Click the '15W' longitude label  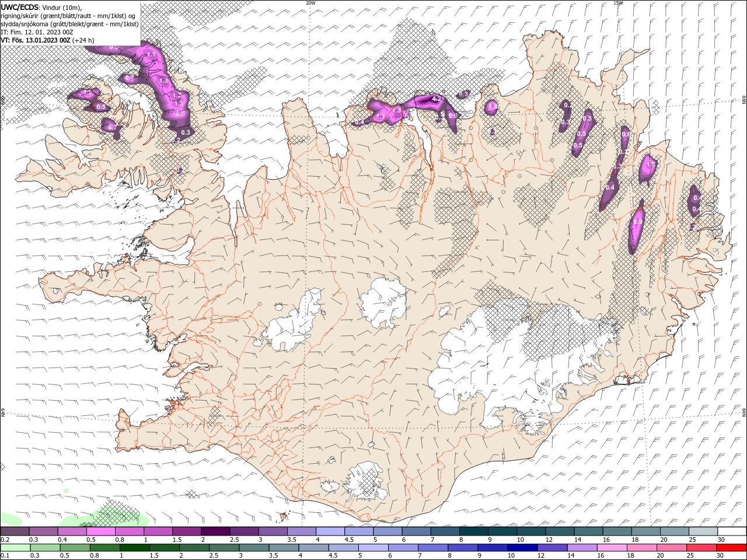click(618, 2)
